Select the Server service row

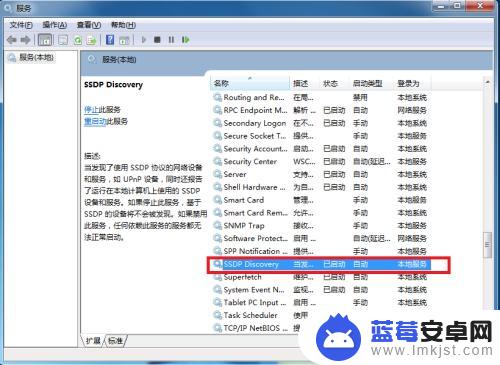[322, 174]
